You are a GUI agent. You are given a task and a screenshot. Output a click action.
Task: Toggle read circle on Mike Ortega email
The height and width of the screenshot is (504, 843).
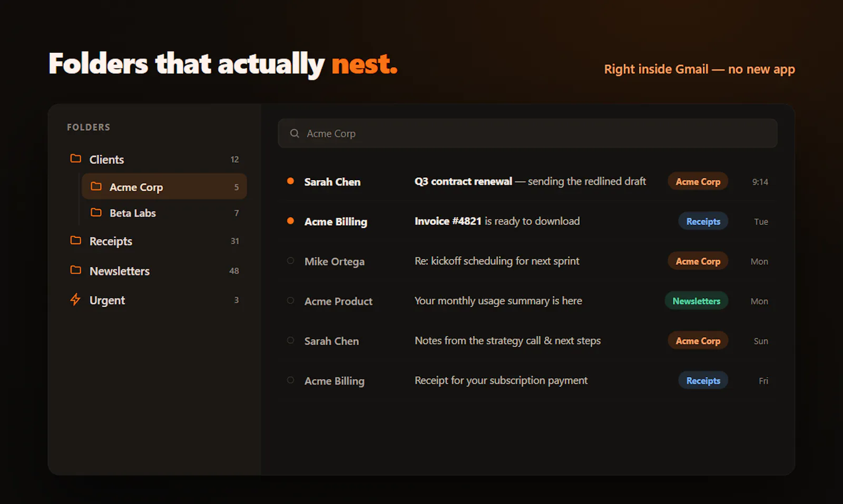tap(290, 261)
